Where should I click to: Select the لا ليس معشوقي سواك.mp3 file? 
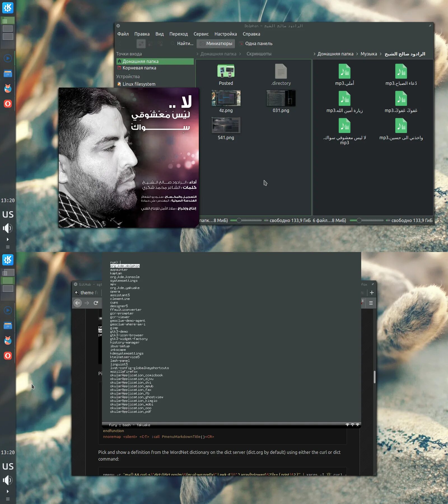tap(344, 131)
